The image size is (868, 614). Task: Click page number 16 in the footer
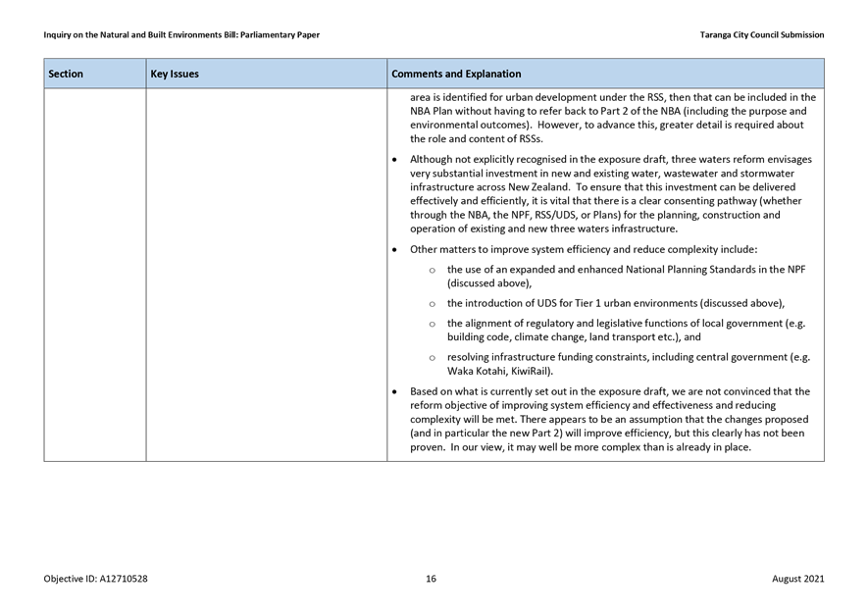431,579
